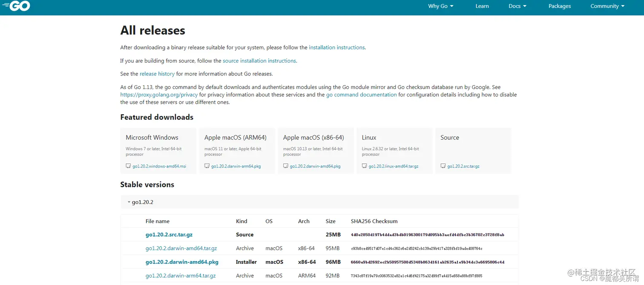Follow the installation instructions link
Viewport: 644px width, 285px height.
pos(337,48)
